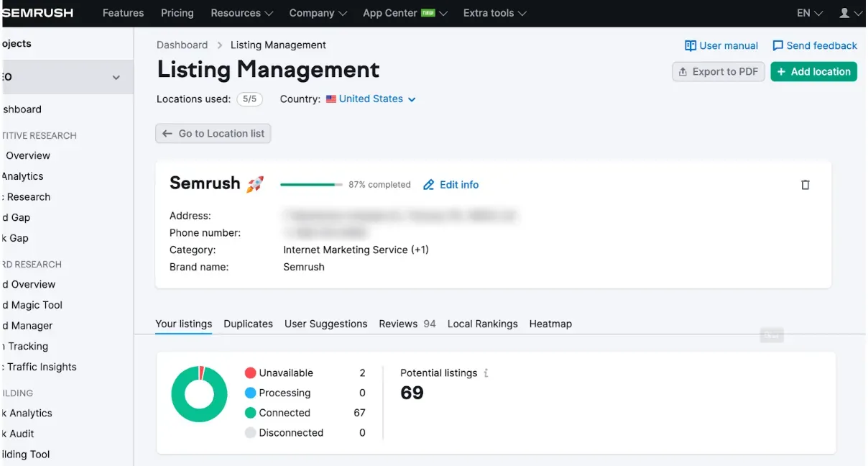Screen dimensions: 868x466
Task: Click Export to PDF button
Action: [718, 72]
